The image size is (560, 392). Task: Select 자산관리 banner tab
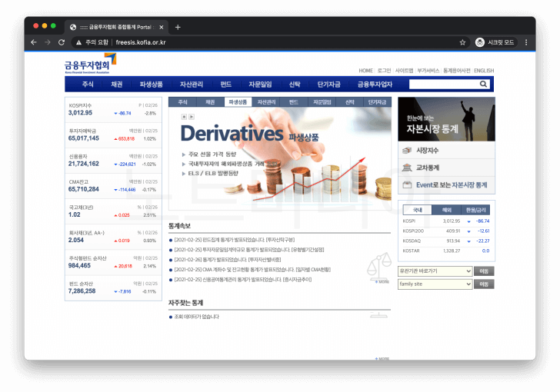coord(266,102)
